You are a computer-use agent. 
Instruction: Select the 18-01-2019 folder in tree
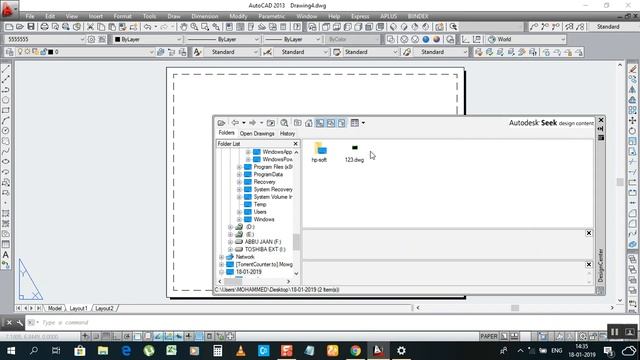pyautogui.click(x=249, y=272)
